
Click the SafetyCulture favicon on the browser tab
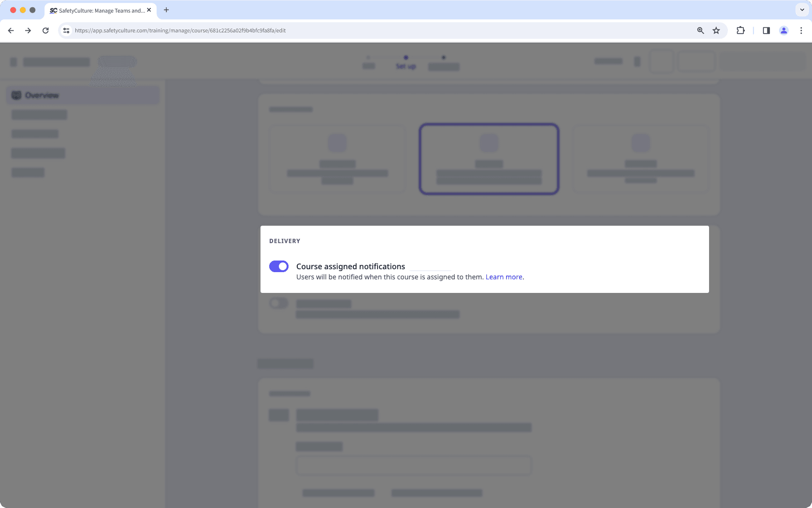[52, 10]
